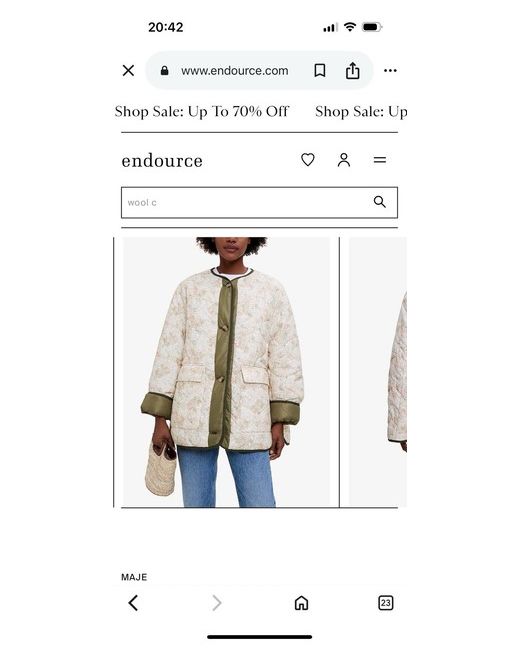Tap the www.endource.com address text
This screenshot has width=520, height=650.
235,71
